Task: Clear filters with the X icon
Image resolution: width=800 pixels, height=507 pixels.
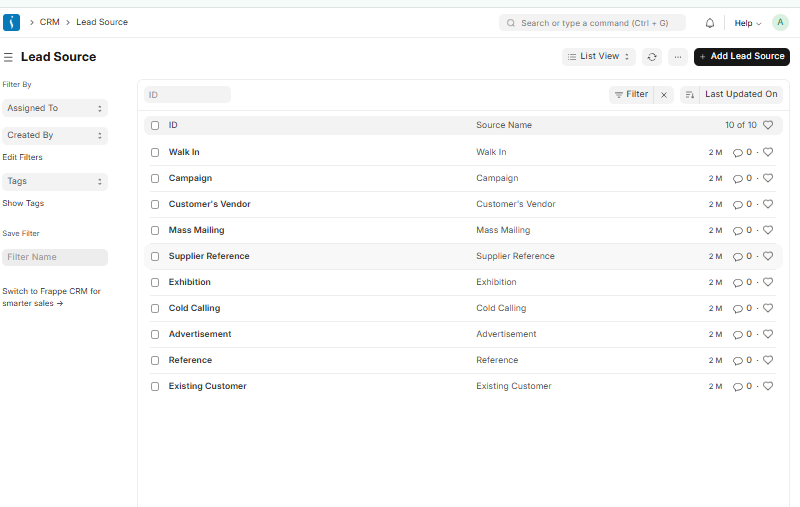Action: pyautogui.click(x=664, y=94)
